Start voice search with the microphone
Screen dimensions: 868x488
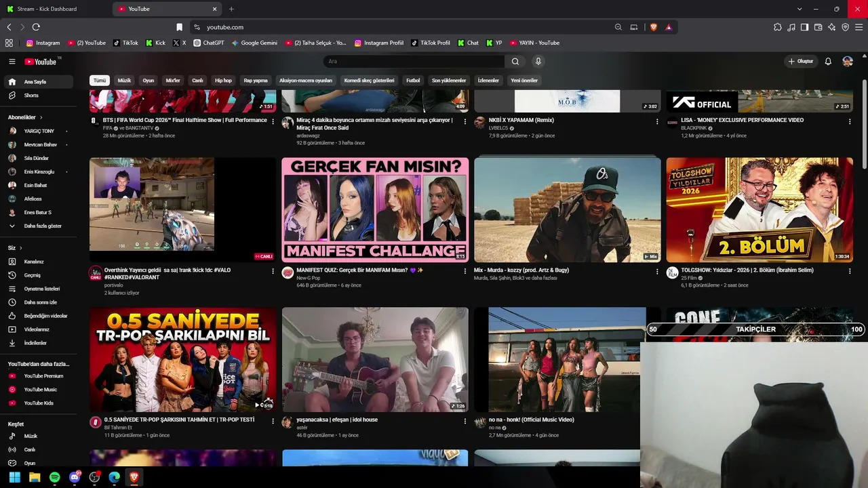(x=538, y=62)
